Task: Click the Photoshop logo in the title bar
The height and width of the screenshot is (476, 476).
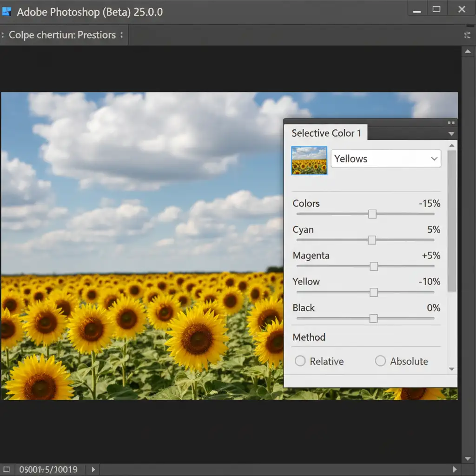Action: 7,12
